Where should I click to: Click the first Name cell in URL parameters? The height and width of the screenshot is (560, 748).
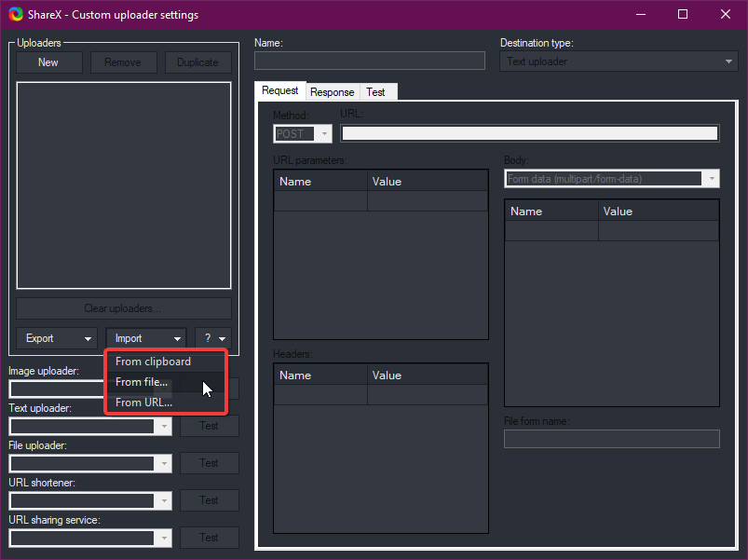click(x=320, y=201)
